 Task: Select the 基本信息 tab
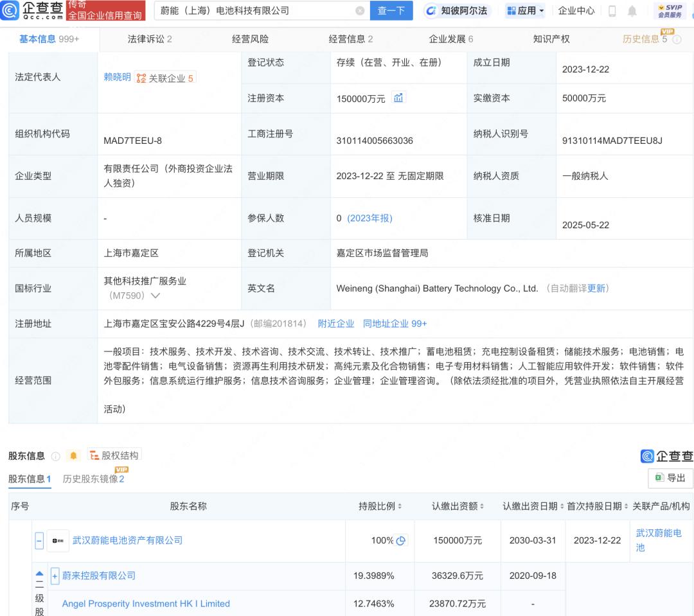coord(49,39)
